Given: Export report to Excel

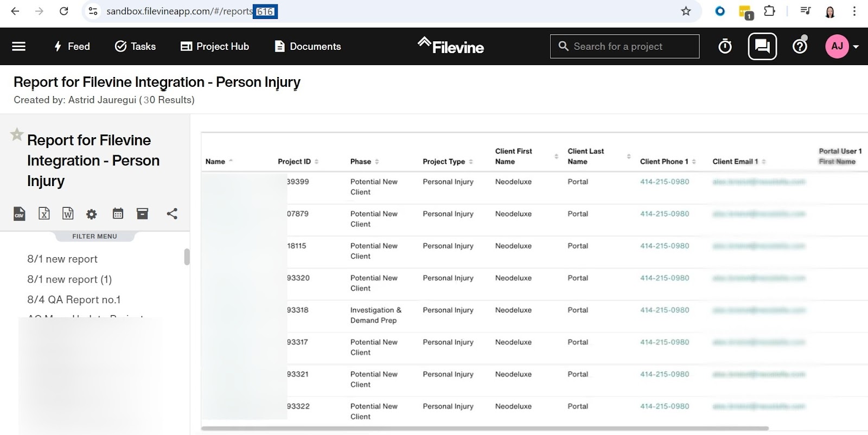Looking at the screenshot, I should pos(44,214).
